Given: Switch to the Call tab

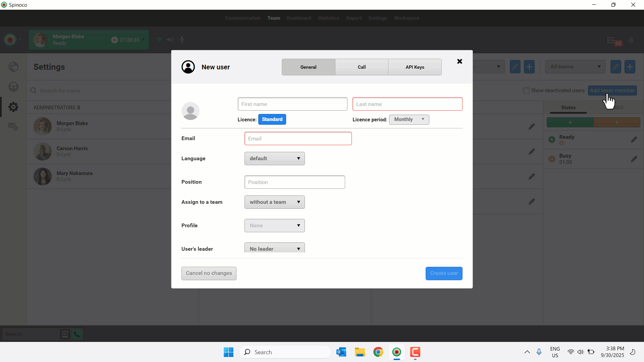Looking at the screenshot, I should [361, 67].
